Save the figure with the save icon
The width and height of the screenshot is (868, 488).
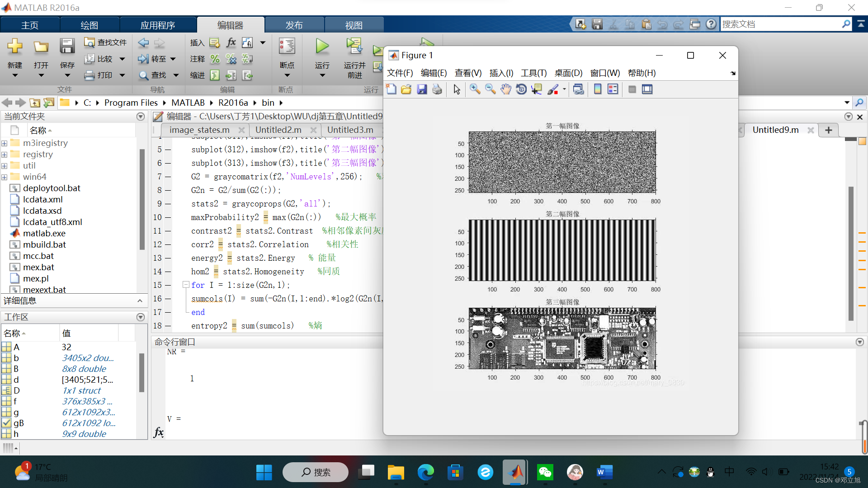[x=421, y=89]
